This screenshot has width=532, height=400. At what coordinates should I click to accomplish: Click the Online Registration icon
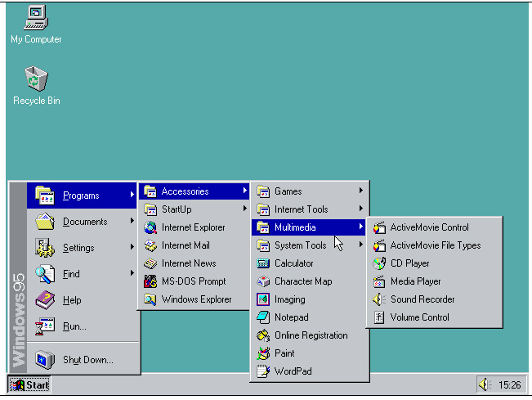click(263, 335)
